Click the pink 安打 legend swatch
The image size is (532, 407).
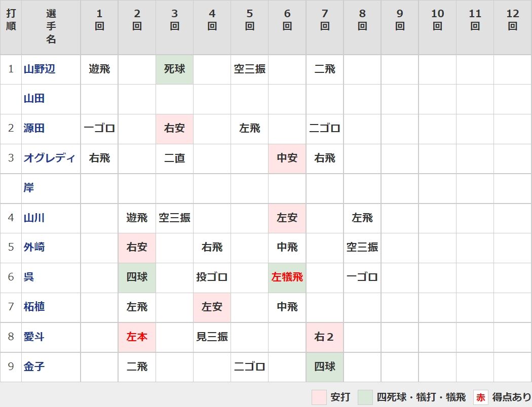pos(319,397)
